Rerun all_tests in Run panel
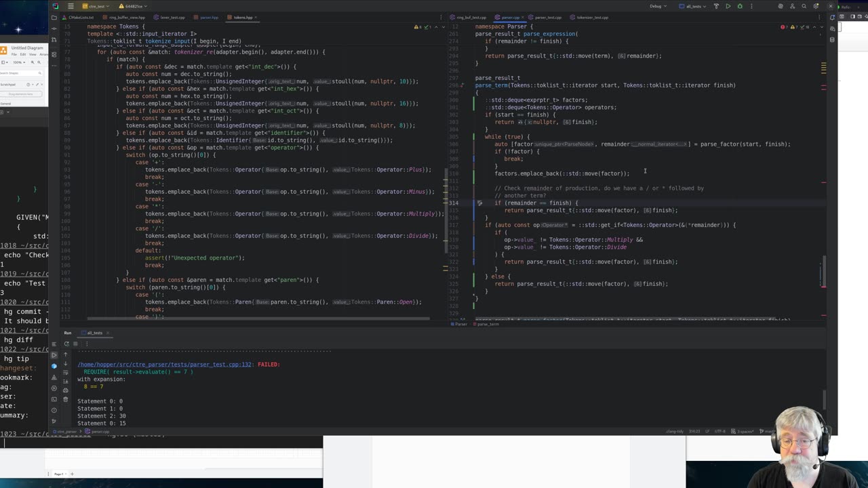The width and height of the screenshot is (868, 488). click(x=66, y=344)
